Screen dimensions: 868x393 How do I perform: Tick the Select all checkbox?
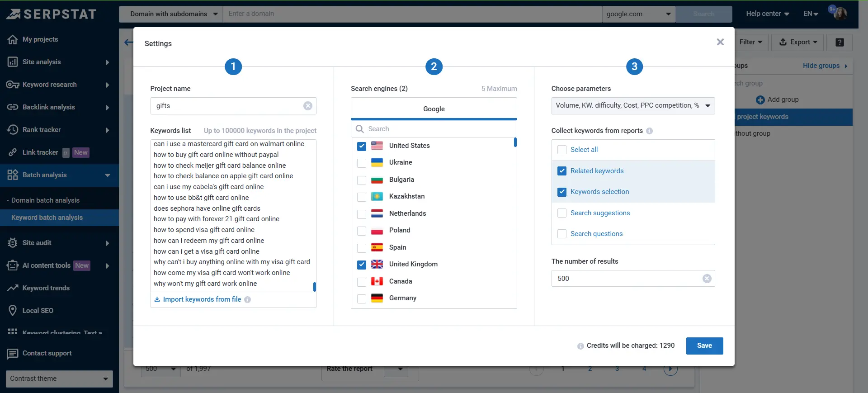562,150
